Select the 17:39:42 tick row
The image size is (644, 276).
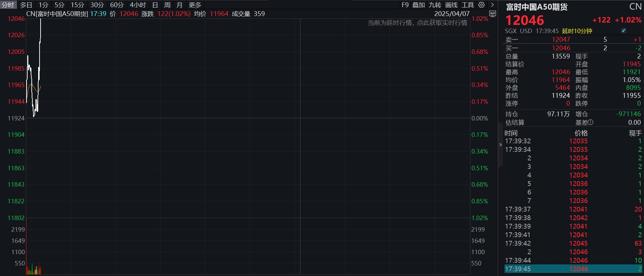[573, 243]
